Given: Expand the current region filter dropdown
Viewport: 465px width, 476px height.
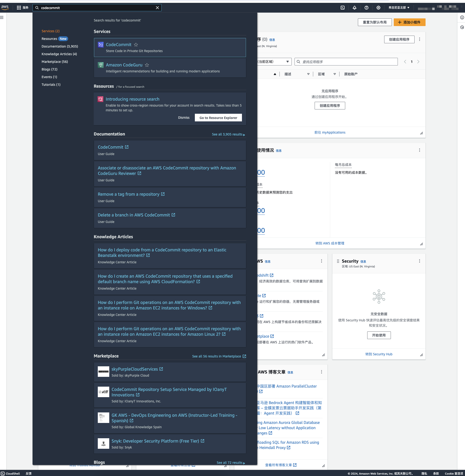Looking at the screenshot, I should [274, 62].
